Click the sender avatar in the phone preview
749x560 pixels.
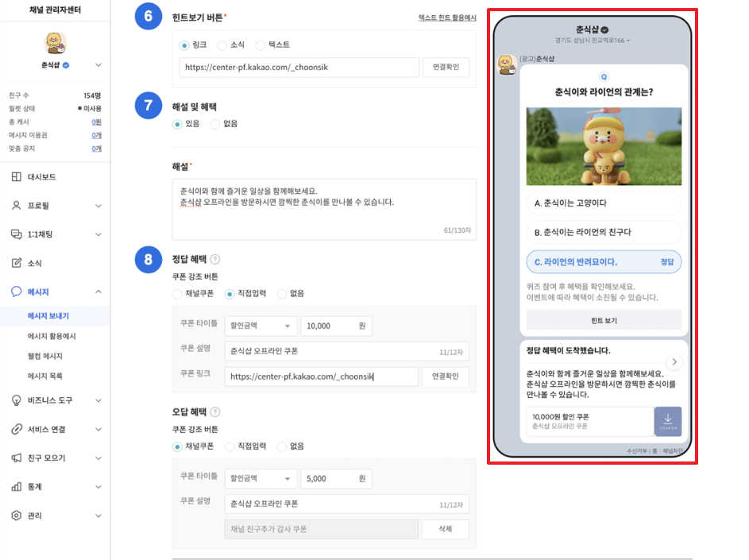click(x=507, y=64)
